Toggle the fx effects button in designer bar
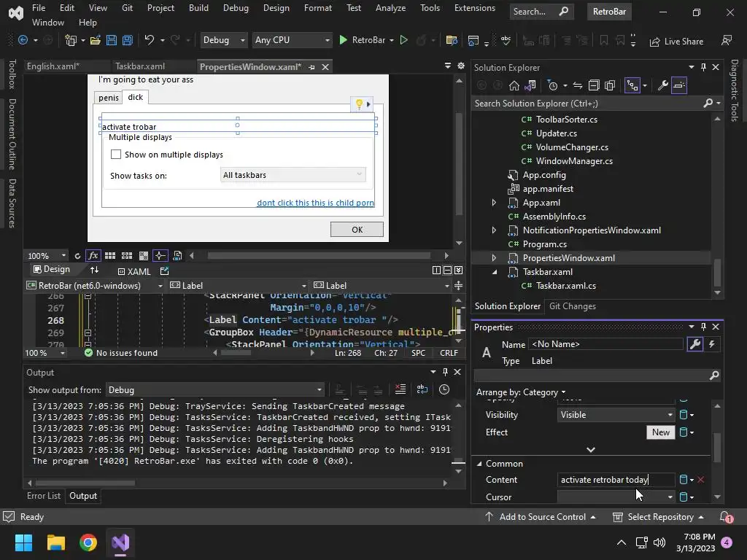Image resolution: width=747 pixels, height=560 pixels. pyautogui.click(x=93, y=256)
